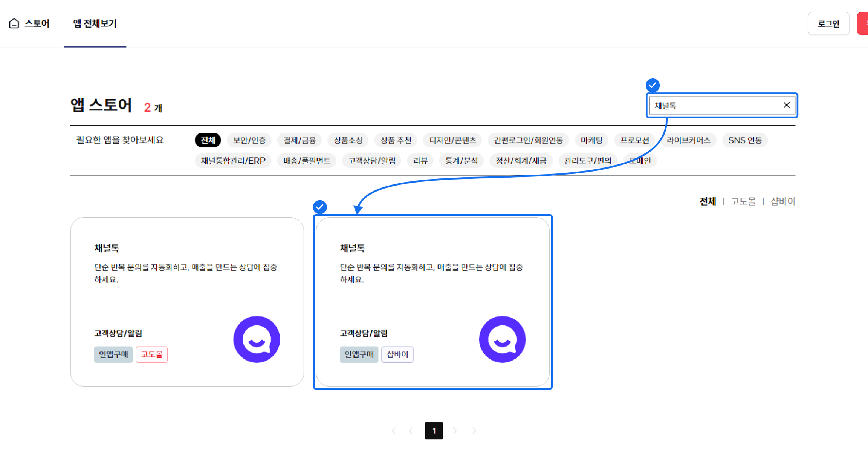Filter results to 고도몰 platform
The height and width of the screenshot is (471, 868).
743,201
